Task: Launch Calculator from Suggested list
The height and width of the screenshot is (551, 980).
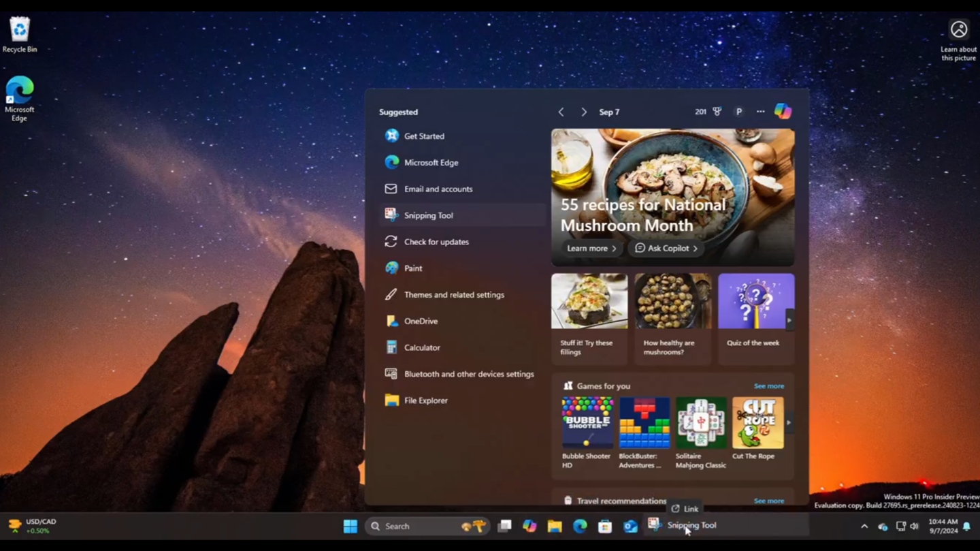Action: pyautogui.click(x=463, y=347)
